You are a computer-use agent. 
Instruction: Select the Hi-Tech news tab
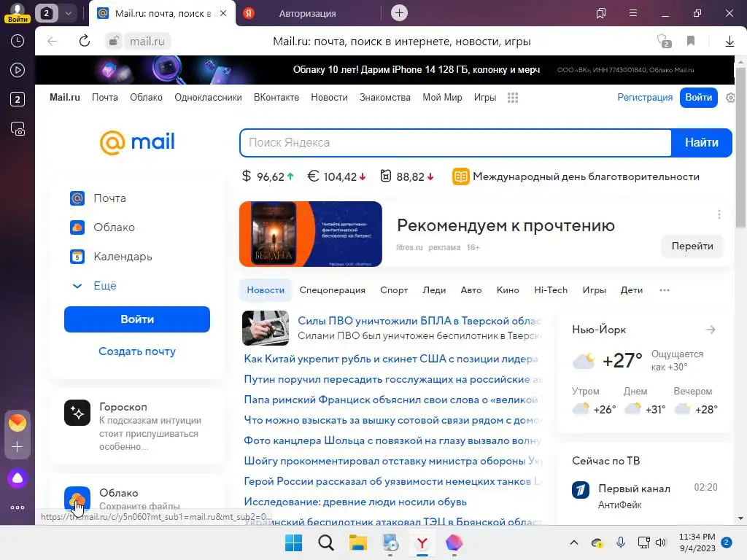(x=551, y=290)
